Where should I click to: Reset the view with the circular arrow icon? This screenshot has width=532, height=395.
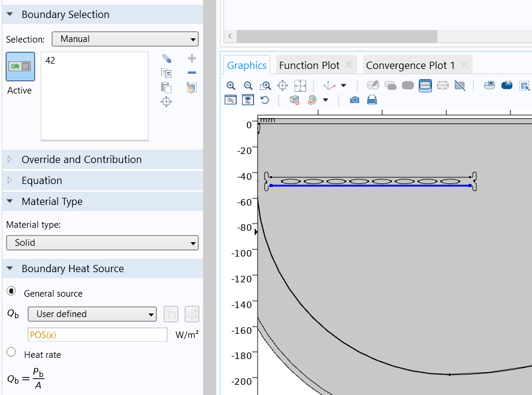point(265,100)
